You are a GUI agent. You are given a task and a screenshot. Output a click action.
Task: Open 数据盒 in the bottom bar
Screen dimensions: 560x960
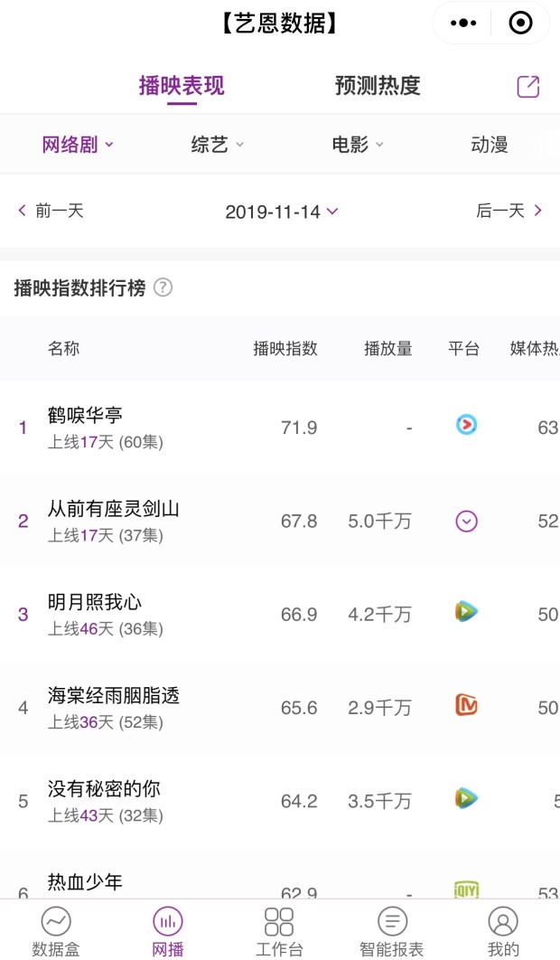[x=56, y=931]
